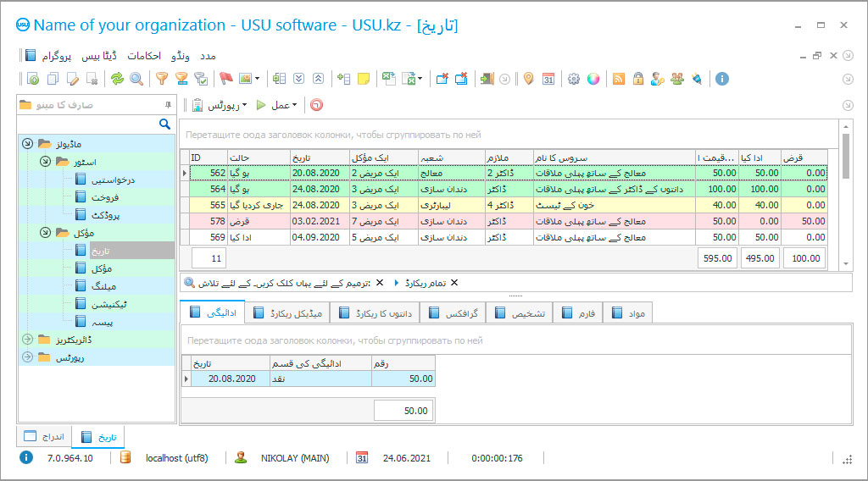This screenshot has height=481, width=868.
Task: Click the blue info icon in toolbar
Action: (x=722, y=79)
